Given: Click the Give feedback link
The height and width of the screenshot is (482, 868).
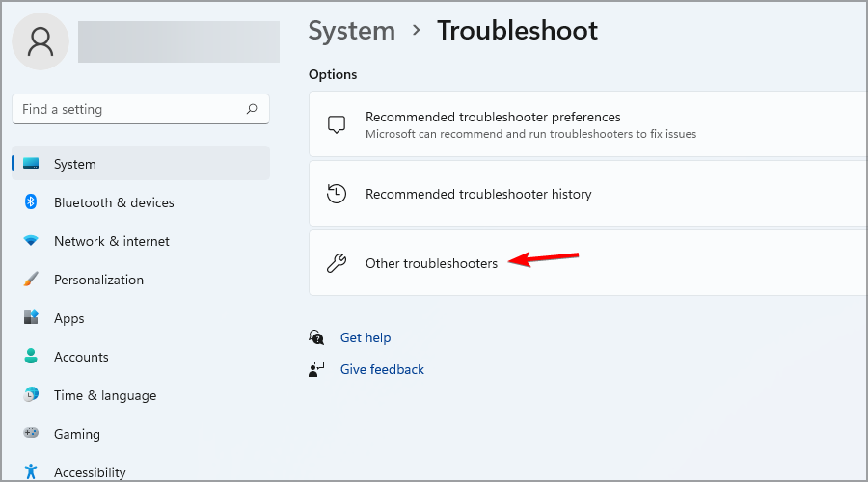Looking at the screenshot, I should point(382,369).
